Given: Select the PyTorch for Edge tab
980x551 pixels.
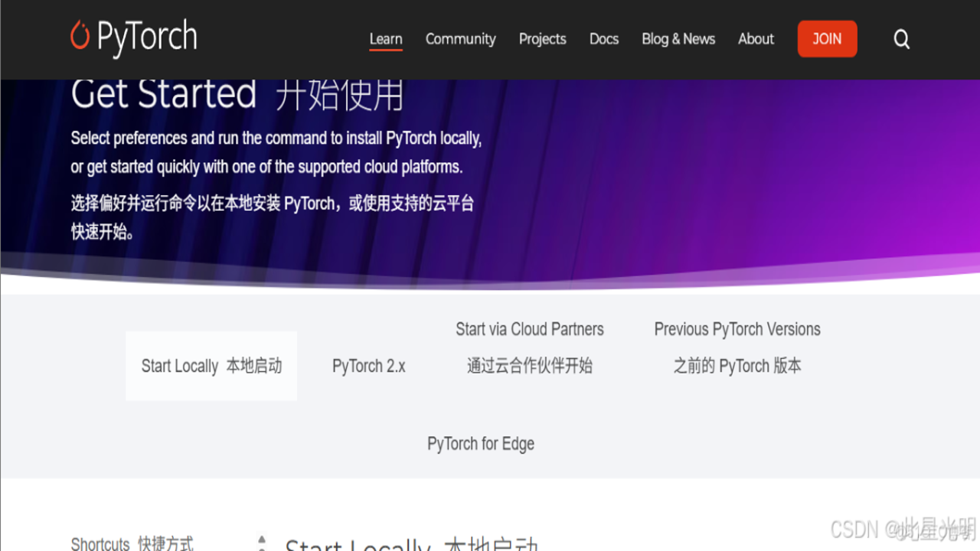Looking at the screenshot, I should point(481,444).
